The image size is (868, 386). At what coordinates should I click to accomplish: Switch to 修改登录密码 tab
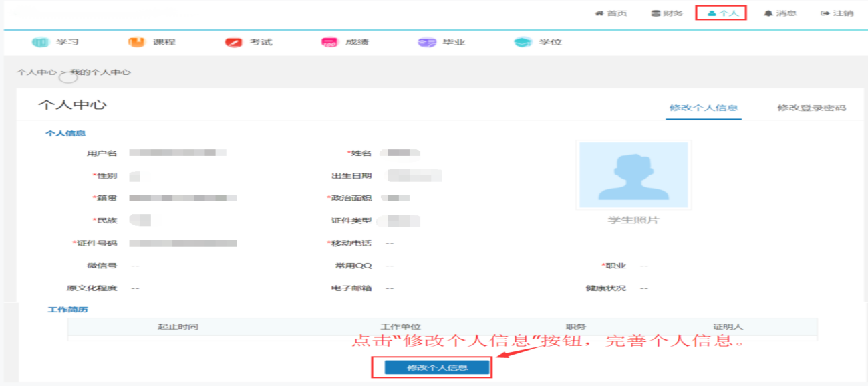tap(811, 108)
